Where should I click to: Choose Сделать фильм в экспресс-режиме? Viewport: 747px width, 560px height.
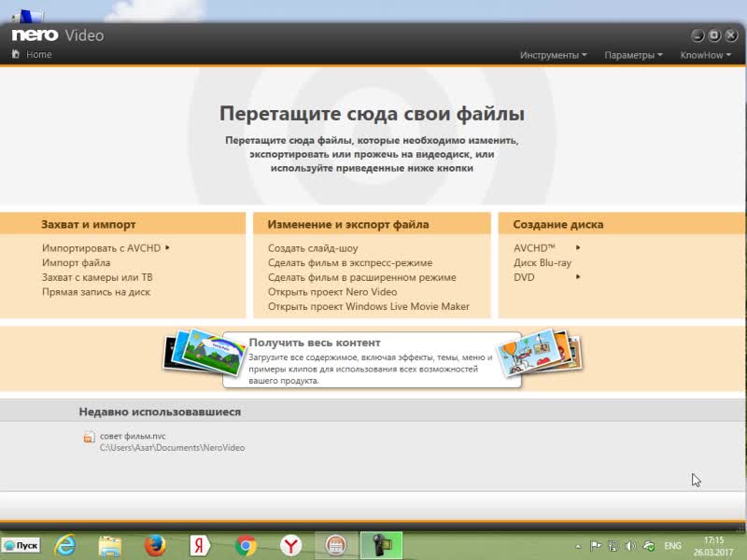350,262
